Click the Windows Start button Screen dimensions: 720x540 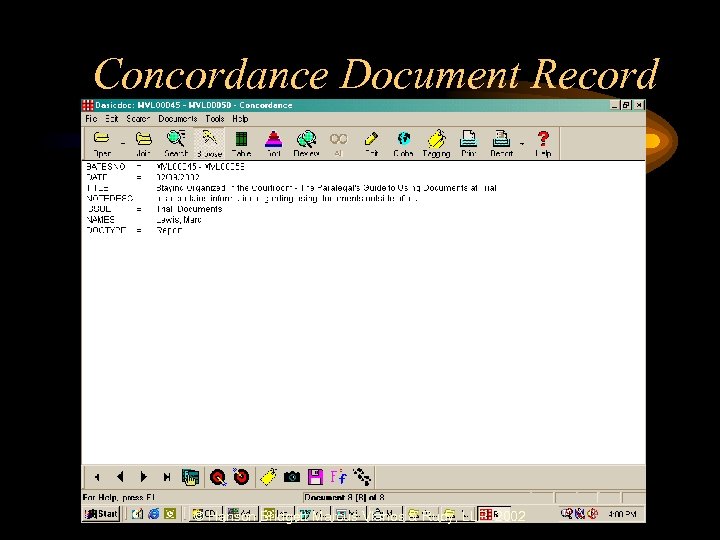(x=101, y=514)
